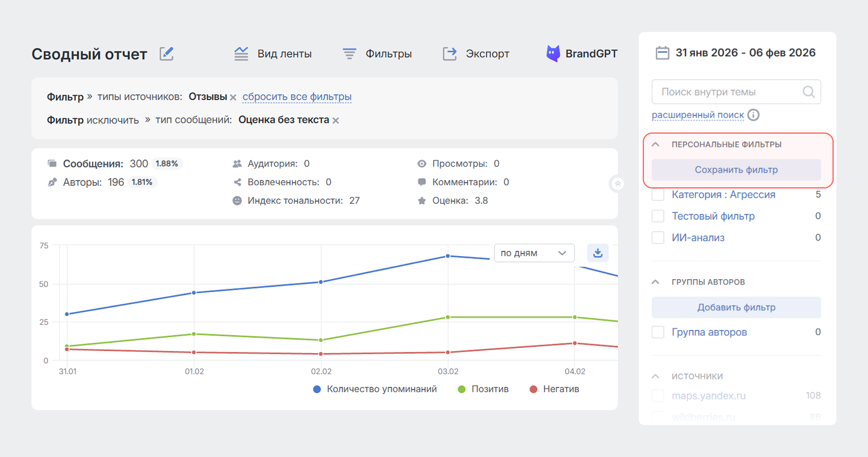
Task: Click the Вид ленты feed view icon
Action: click(x=241, y=54)
